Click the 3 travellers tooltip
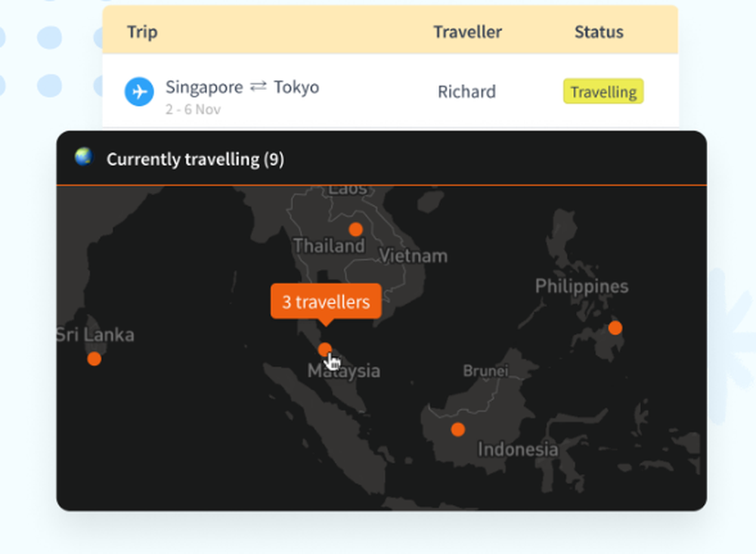 tap(326, 302)
